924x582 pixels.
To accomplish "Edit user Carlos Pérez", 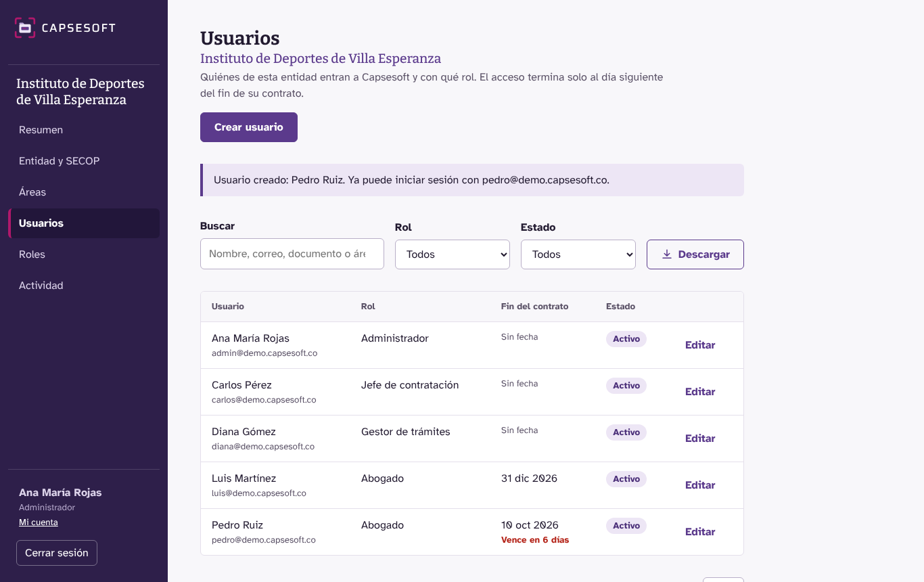I will [x=700, y=392].
